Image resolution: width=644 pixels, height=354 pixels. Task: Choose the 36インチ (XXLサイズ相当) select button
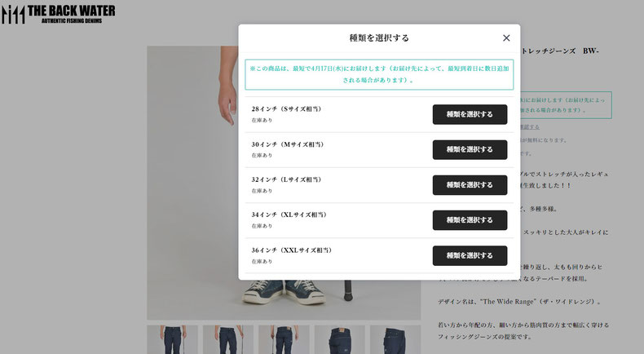click(x=470, y=255)
